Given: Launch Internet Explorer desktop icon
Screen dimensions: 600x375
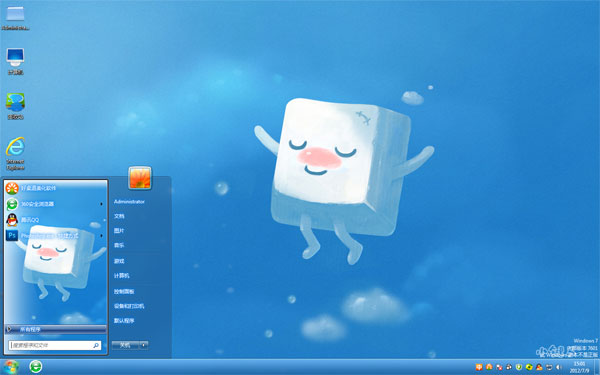Looking at the screenshot, I should 15,153.
